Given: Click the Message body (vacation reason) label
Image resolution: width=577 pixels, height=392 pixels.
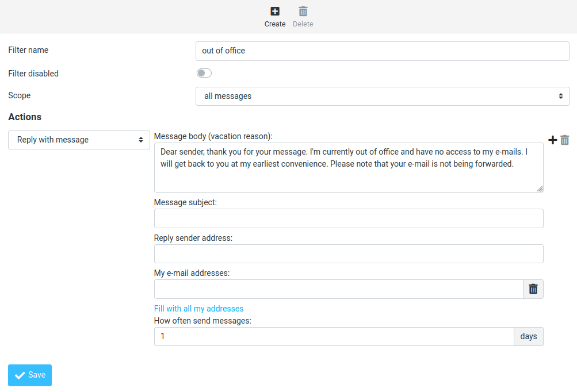Looking at the screenshot, I should (x=213, y=136).
